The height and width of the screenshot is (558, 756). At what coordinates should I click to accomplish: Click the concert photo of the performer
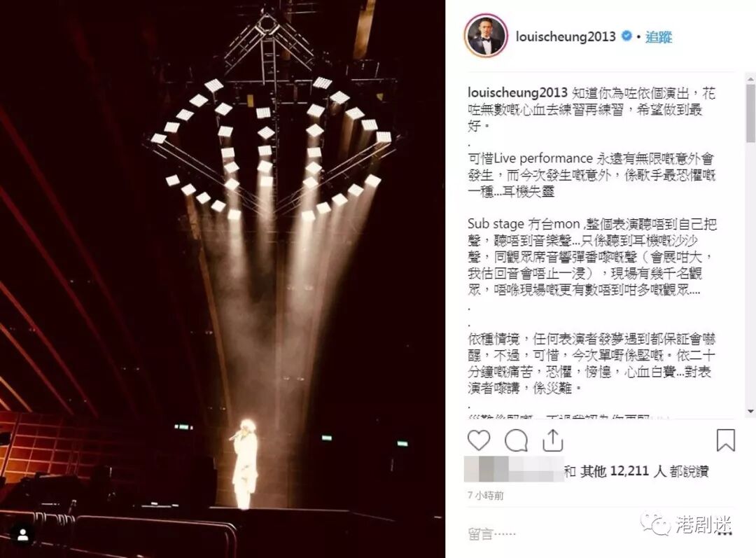(x=223, y=279)
